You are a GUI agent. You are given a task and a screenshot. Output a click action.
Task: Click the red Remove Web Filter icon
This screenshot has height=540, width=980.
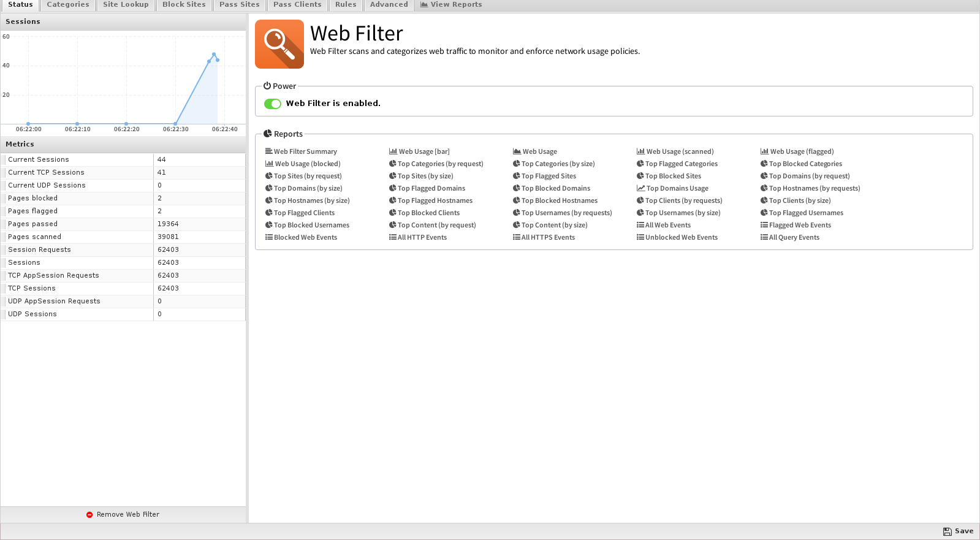(x=89, y=515)
